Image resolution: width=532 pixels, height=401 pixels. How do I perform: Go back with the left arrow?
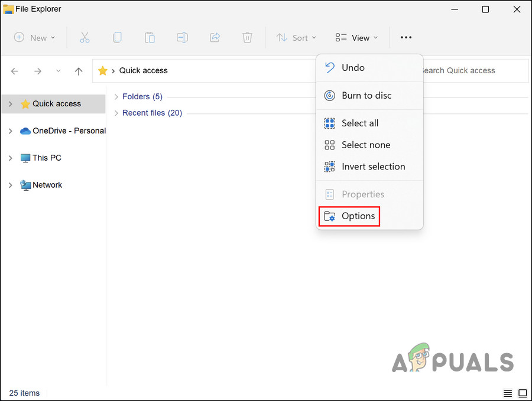click(x=15, y=71)
